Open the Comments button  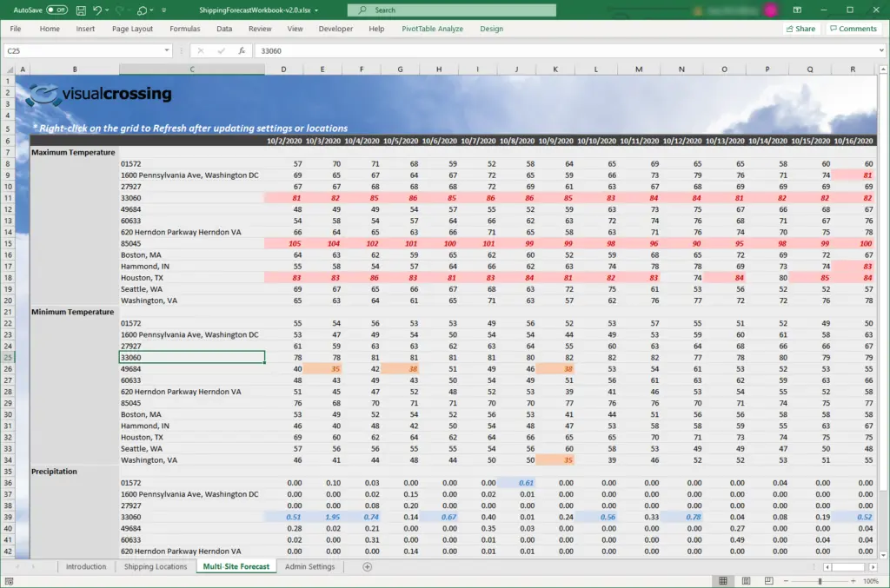tap(853, 29)
